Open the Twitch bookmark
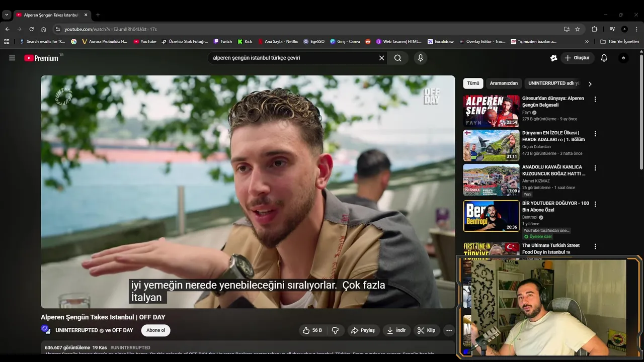The width and height of the screenshot is (644, 362). (x=223, y=42)
